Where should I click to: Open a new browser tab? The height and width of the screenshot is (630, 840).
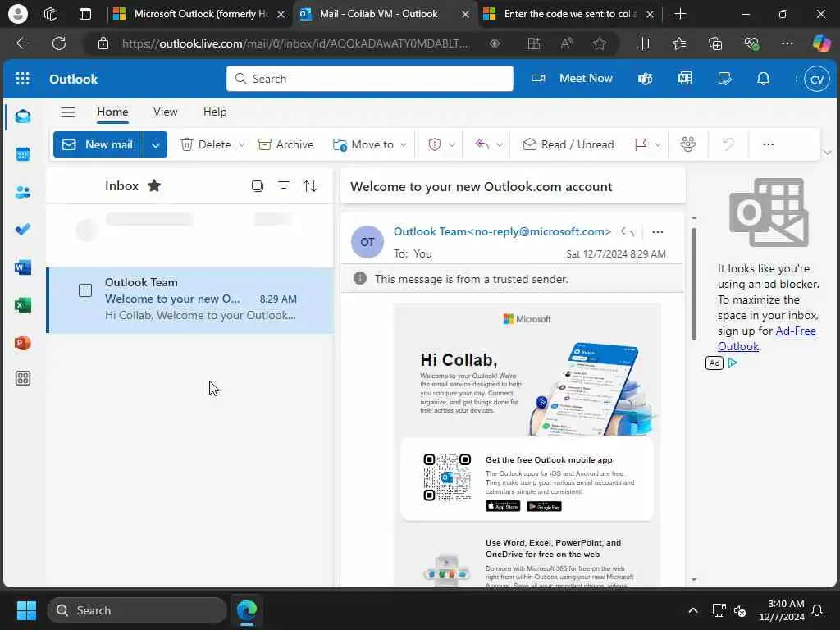pos(680,14)
